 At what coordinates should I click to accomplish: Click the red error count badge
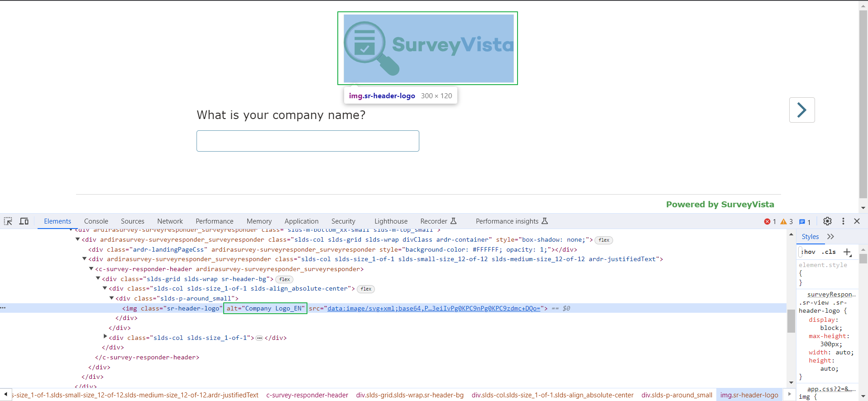pos(770,222)
